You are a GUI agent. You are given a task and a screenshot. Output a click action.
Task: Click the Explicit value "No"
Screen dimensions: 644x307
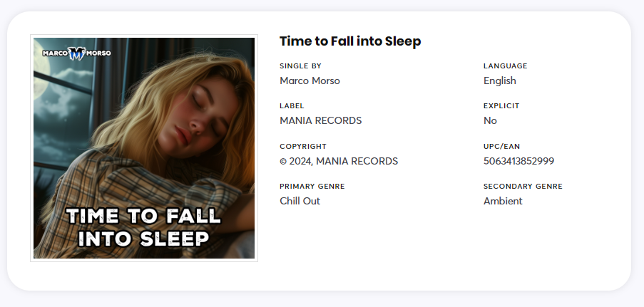(490, 120)
